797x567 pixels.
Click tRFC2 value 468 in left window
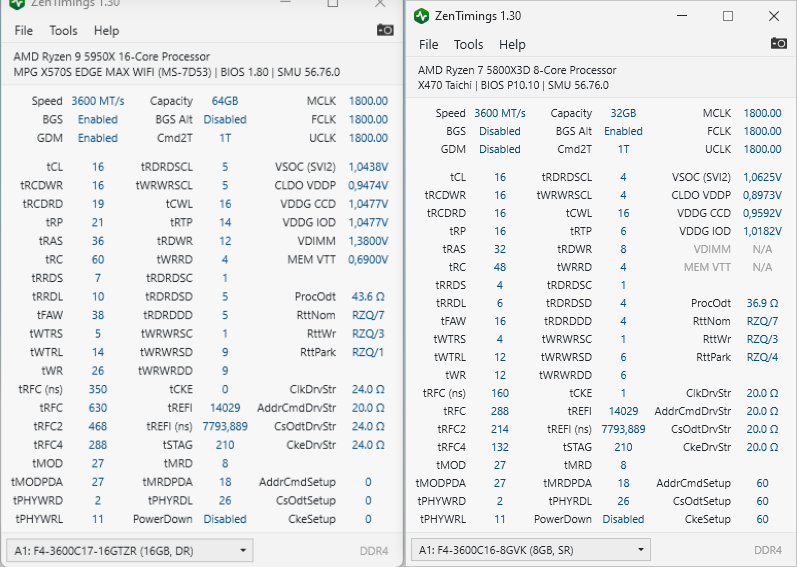[x=98, y=426]
